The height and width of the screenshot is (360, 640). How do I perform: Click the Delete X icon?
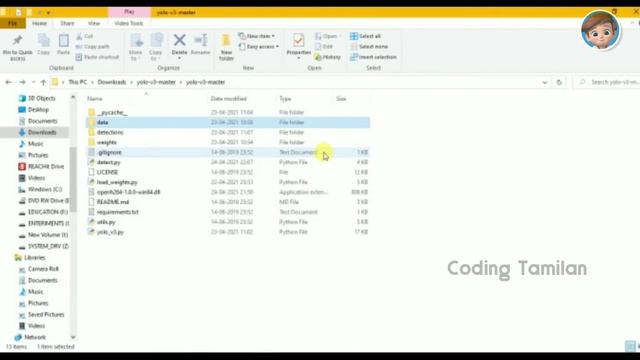pos(179,40)
